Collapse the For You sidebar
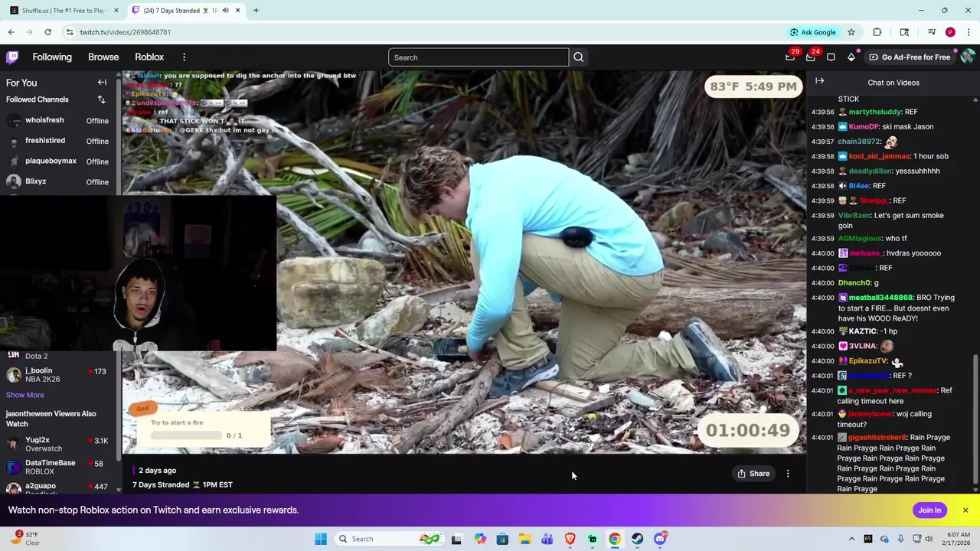 (102, 83)
